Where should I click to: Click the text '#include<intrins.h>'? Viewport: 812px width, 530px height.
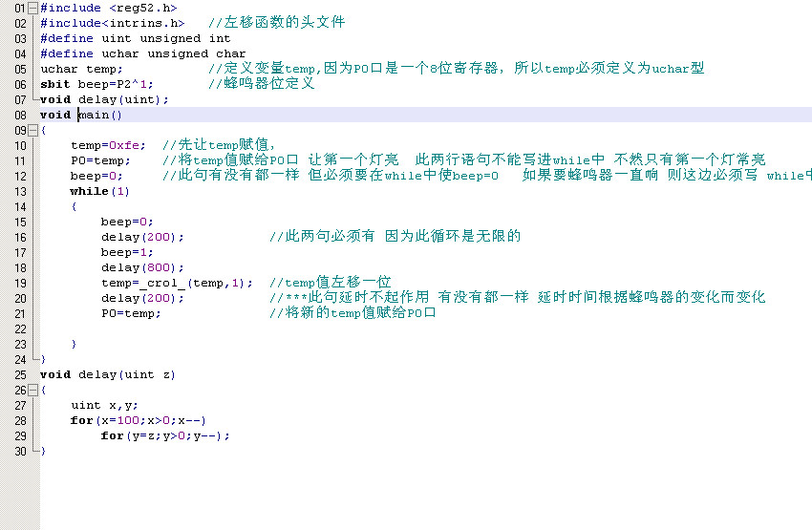click(x=113, y=23)
